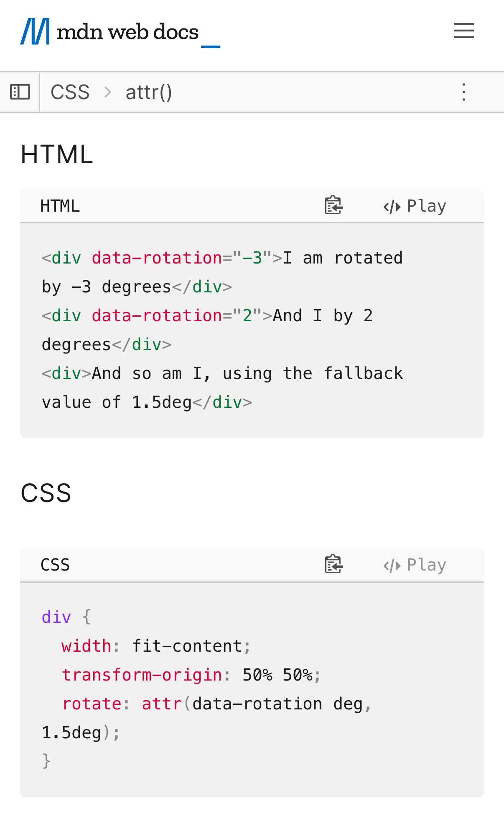The width and height of the screenshot is (504, 814).
Task: Copy the HTML code block to clipboard
Action: pos(333,206)
